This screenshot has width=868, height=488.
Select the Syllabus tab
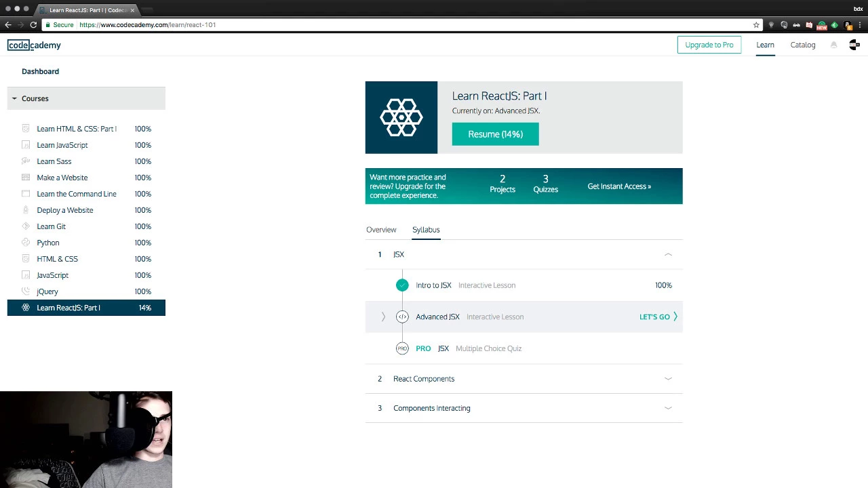click(x=426, y=230)
